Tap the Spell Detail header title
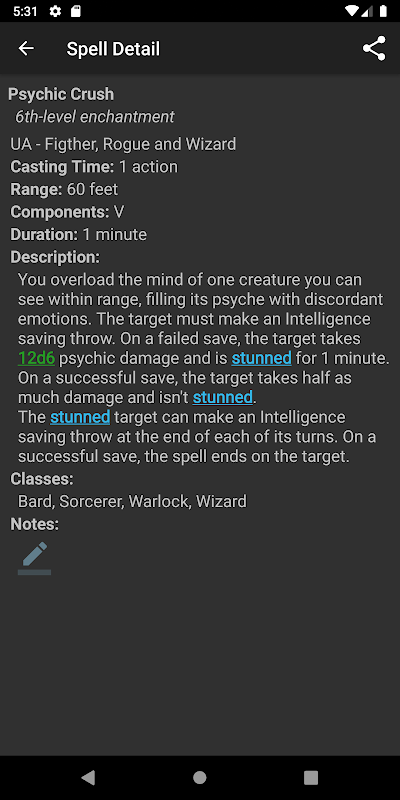The height and width of the screenshot is (800, 400). click(113, 49)
